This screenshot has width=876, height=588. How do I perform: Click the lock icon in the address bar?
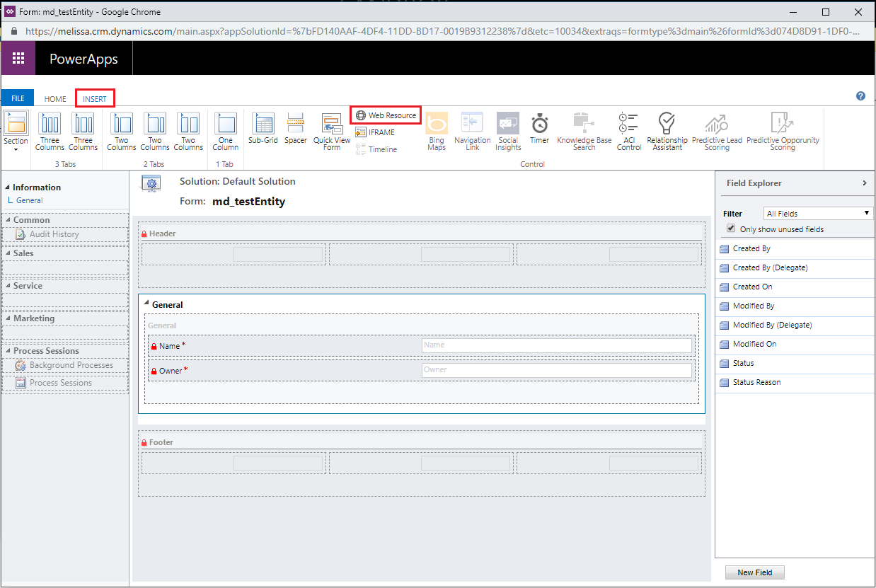coord(14,31)
